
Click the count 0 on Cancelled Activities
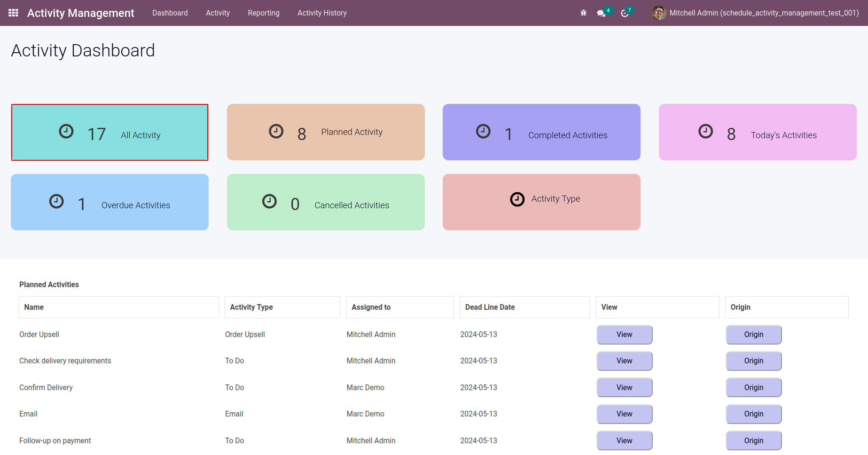(x=295, y=204)
